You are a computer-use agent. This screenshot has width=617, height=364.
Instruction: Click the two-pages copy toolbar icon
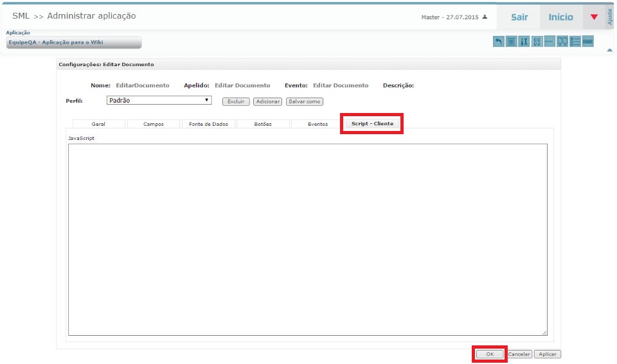click(562, 41)
